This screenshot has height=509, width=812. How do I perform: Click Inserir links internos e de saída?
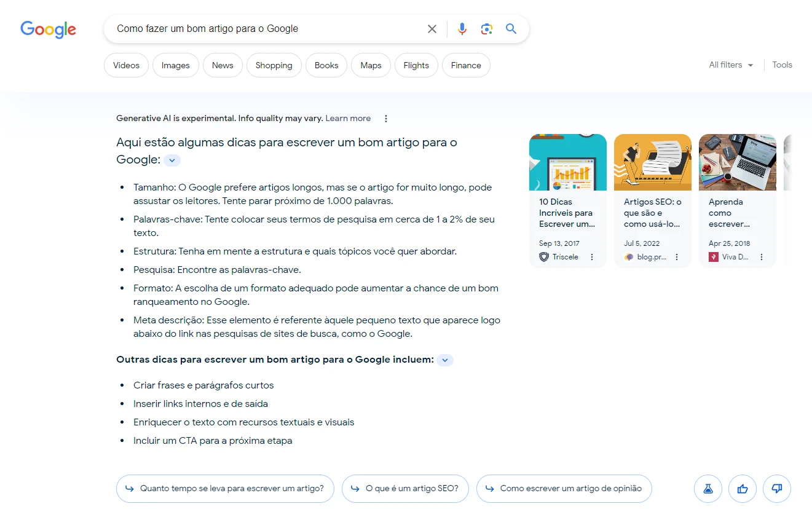pyautogui.click(x=200, y=404)
